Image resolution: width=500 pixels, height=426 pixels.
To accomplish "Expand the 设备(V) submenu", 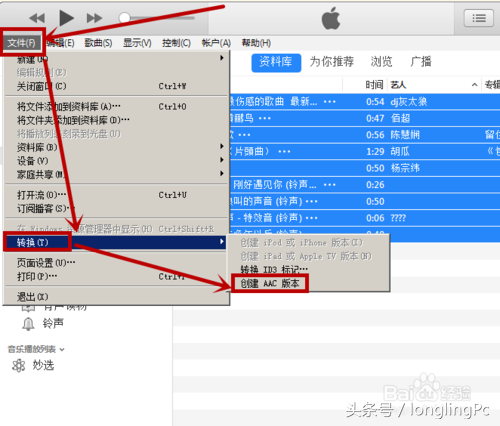I will pos(116,161).
